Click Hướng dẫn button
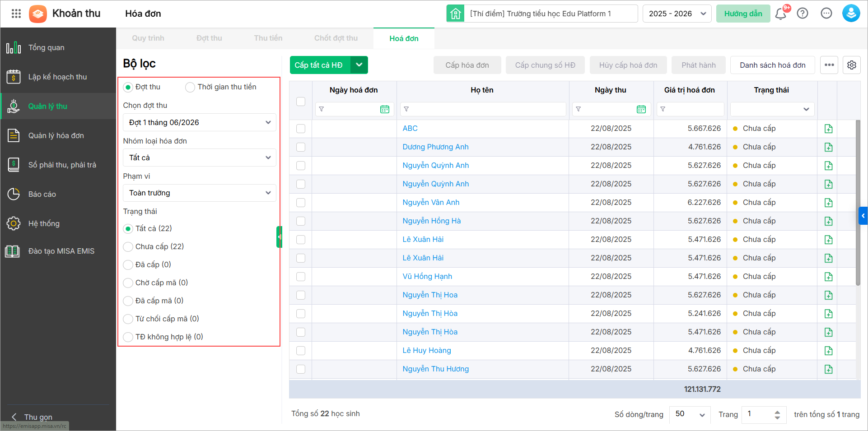The image size is (868, 431). (743, 14)
